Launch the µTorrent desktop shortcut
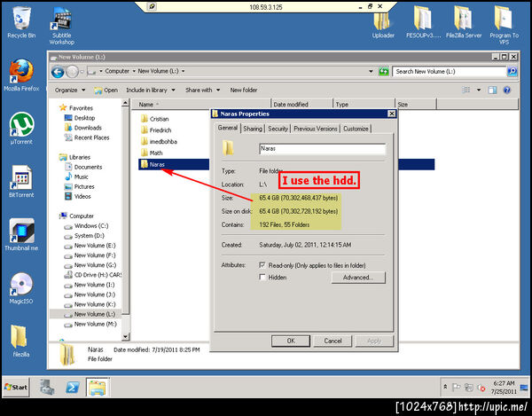Image resolution: width=532 pixels, height=416 pixels. (21, 129)
